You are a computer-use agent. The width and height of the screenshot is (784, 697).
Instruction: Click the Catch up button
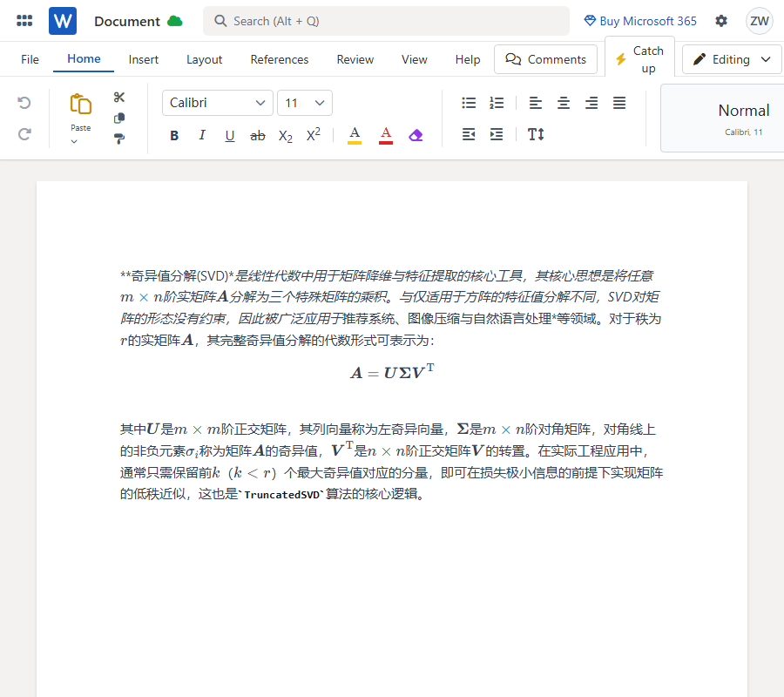tap(639, 59)
